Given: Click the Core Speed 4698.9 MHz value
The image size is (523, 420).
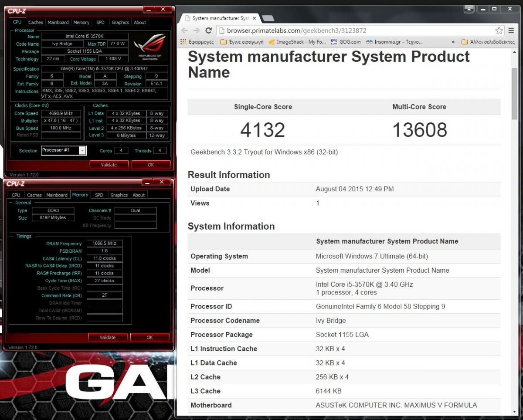Looking at the screenshot, I should [x=61, y=113].
